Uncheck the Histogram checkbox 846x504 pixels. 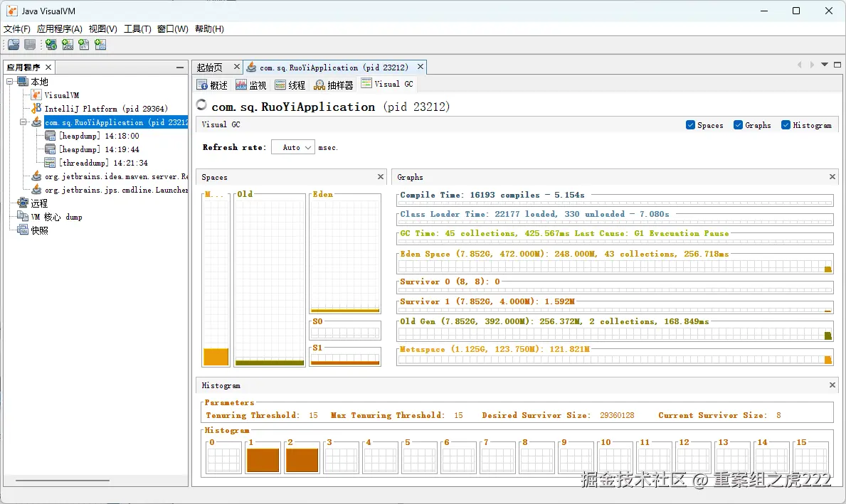point(786,125)
